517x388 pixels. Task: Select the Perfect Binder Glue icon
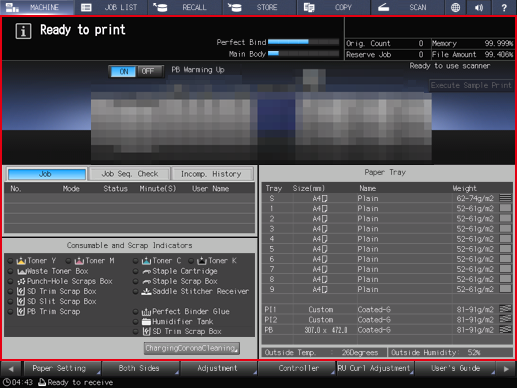pos(146,312)
